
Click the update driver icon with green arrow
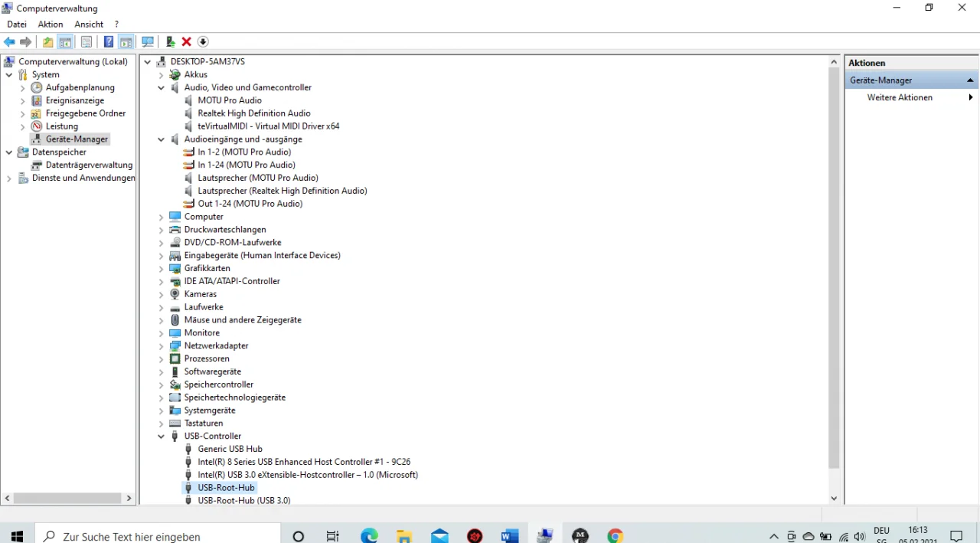click(170, 41)
